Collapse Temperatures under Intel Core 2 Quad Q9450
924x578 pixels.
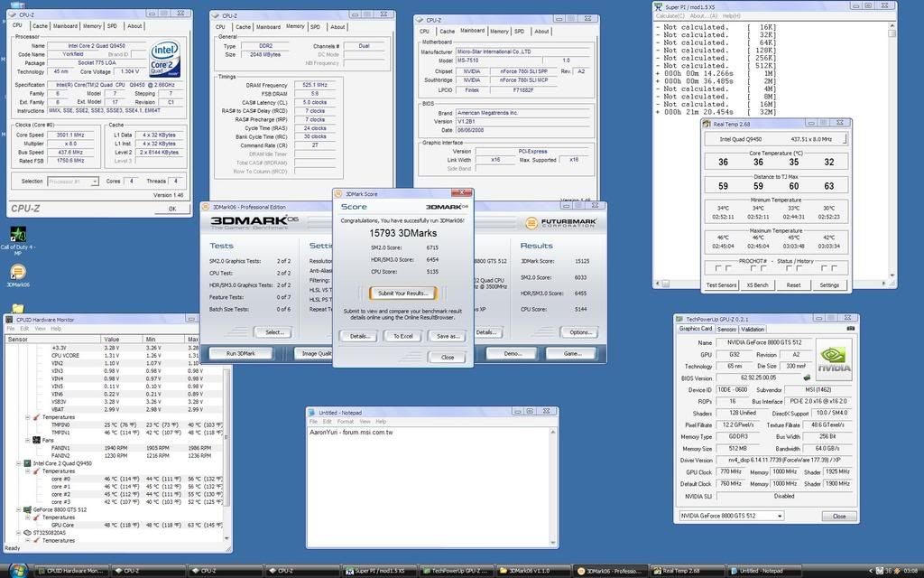pos(28,471)
